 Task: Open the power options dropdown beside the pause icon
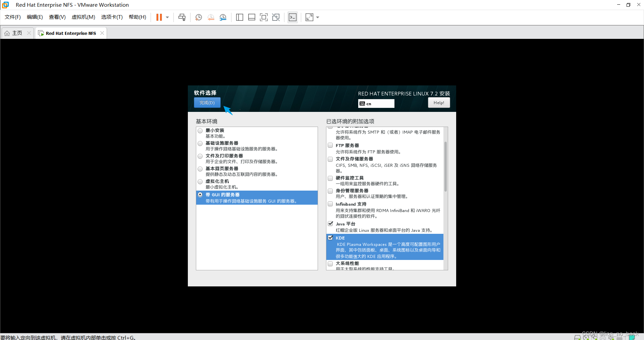pos(167,17)
